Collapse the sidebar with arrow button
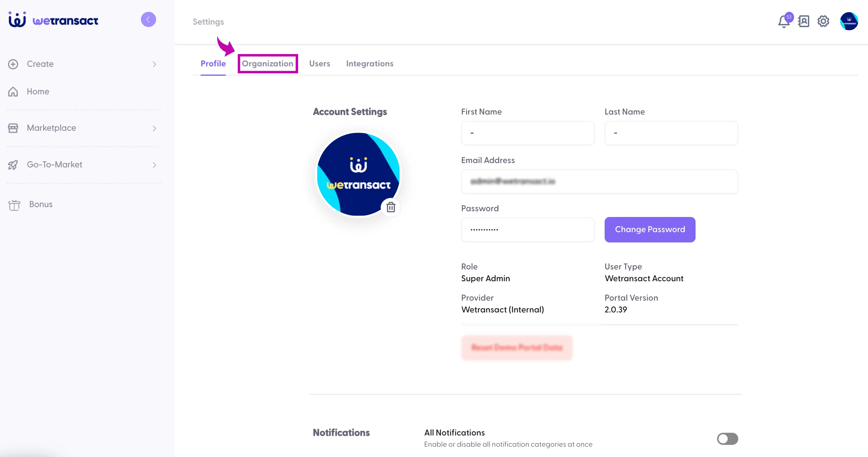The width and height of the screenshot is (868, 457). [148, 20]
